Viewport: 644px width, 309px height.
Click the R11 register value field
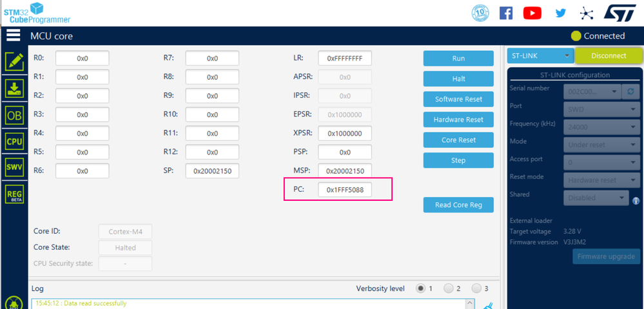tap(212, 133)
